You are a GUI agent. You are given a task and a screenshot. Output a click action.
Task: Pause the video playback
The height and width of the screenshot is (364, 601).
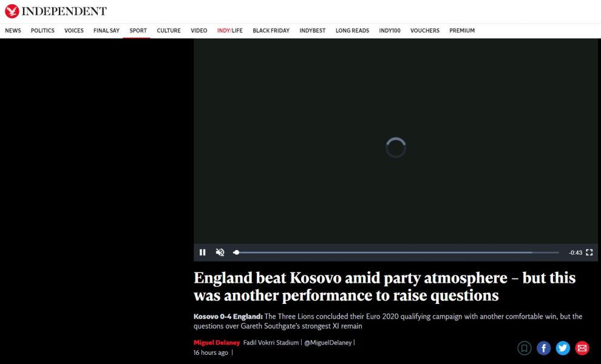202,252
